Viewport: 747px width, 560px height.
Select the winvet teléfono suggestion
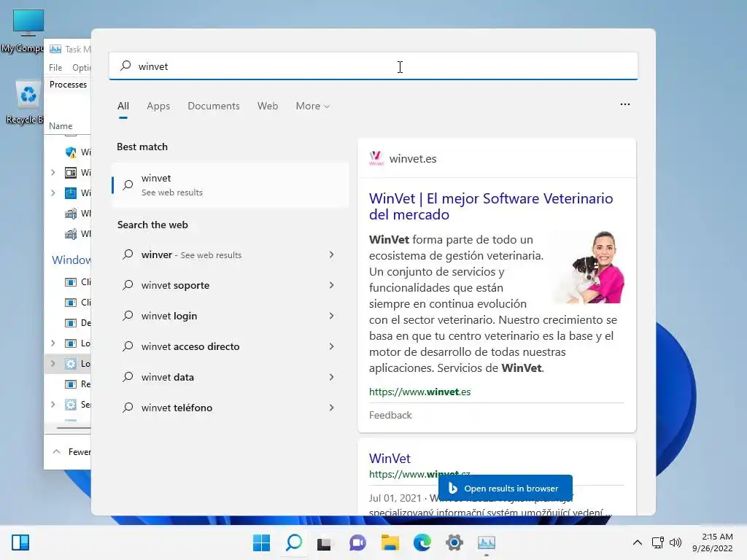pyautogui.click(x=177, y=408)
